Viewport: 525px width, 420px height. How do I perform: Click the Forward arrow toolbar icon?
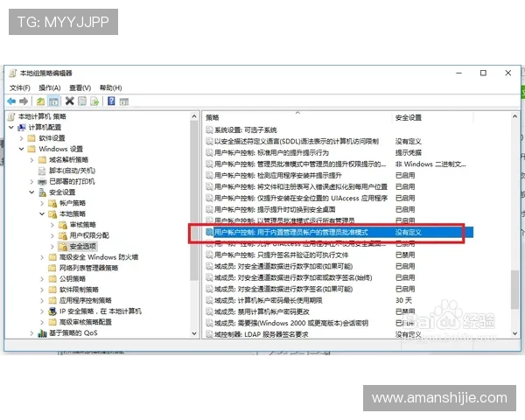coord(24,101)
